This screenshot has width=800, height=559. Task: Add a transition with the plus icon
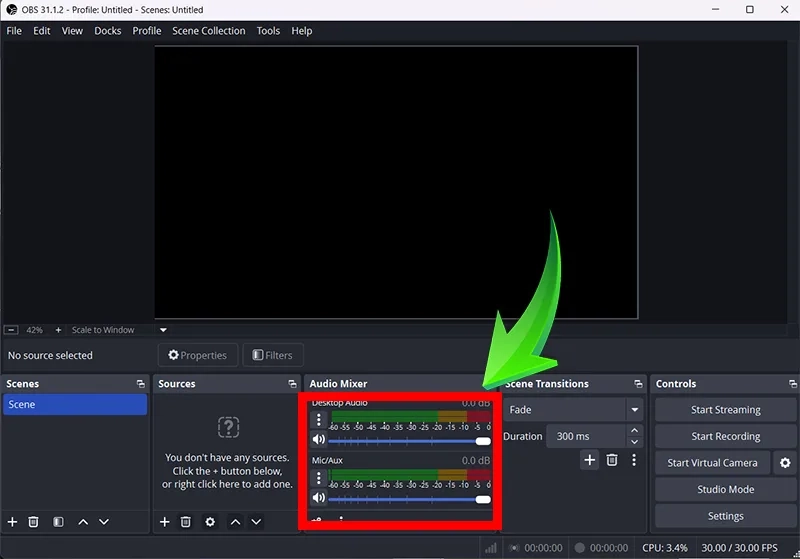pyautogui.click(x=590, y=460)
